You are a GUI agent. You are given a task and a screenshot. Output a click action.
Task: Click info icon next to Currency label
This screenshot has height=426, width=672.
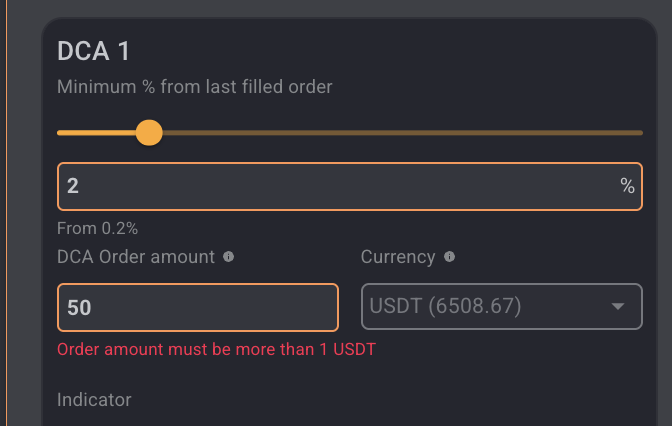pyautogui.click(x=449, y=257)
